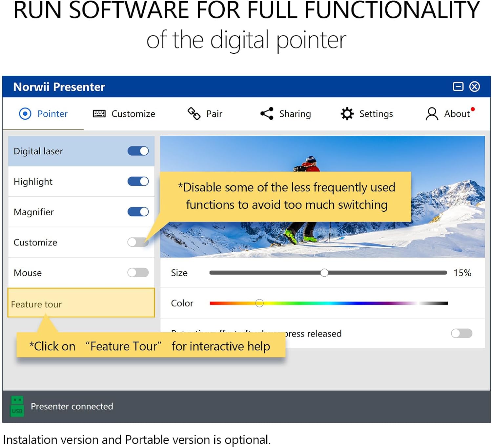Image resolution: width=492 pixels, height=448 pixels.
Task: Click the About person icon
Action: point(432,114)
